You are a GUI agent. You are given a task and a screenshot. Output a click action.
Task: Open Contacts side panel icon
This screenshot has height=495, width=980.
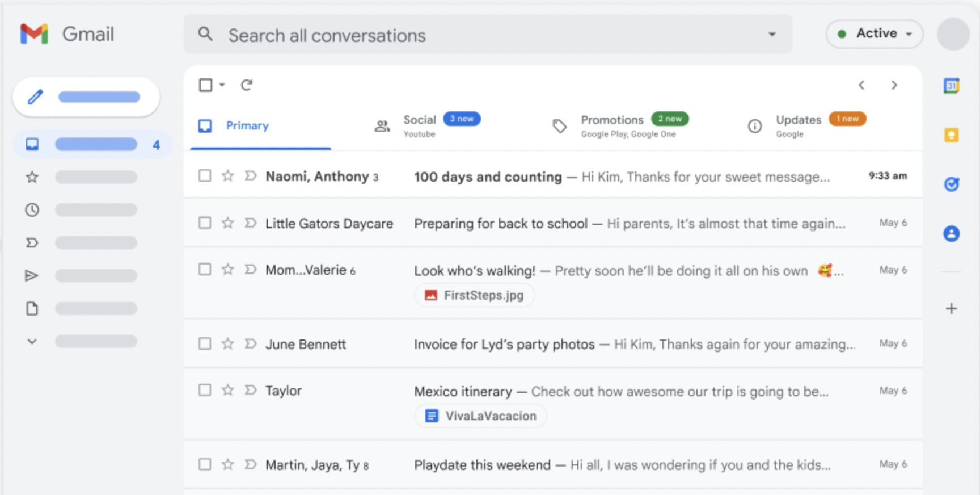(x=951, y=233)
